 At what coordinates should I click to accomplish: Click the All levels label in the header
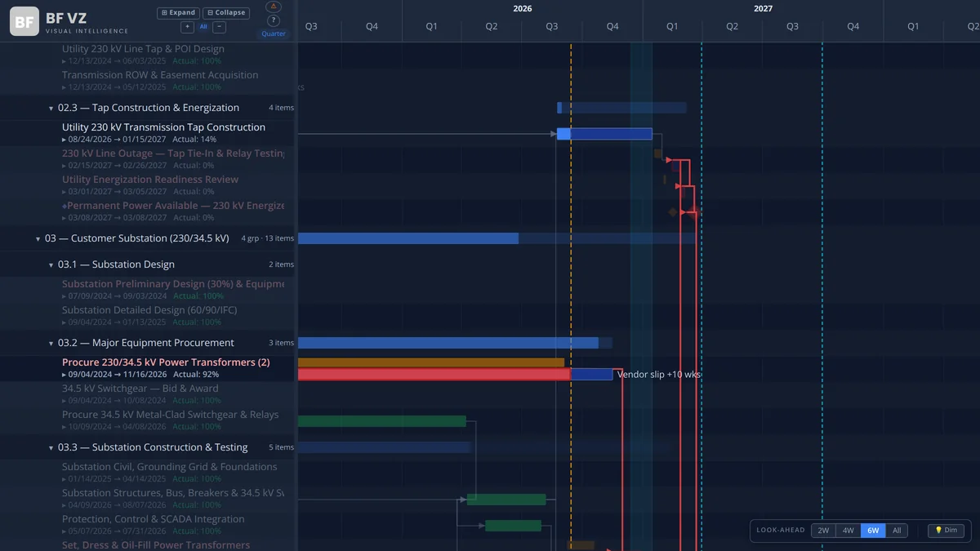pyautogui.click(x=203, y=27)
